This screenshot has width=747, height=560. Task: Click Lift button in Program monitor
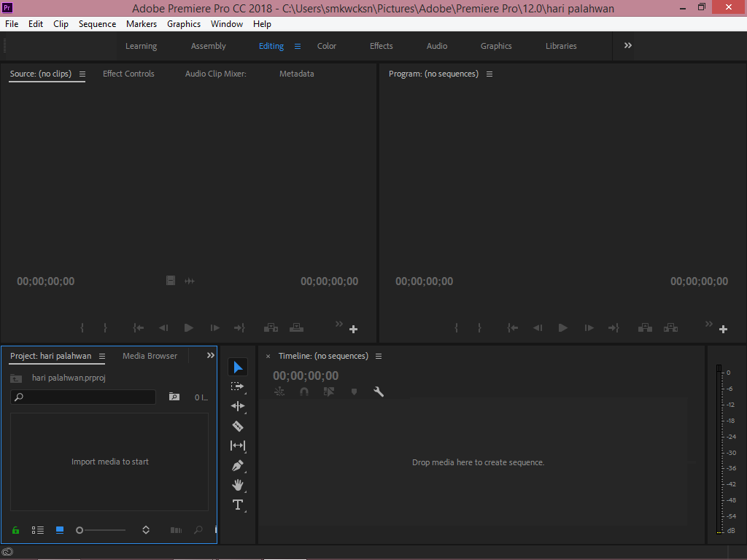(x=645, y=327)
